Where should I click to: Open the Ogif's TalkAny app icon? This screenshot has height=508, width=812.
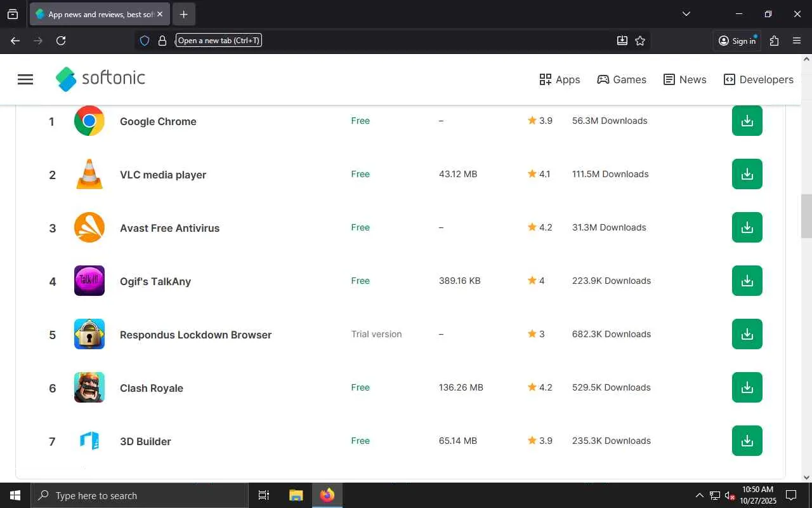click(x=89, y=281)
